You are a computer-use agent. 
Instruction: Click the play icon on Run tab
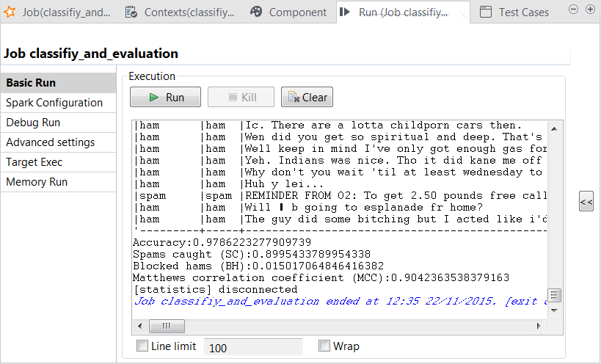tap(345, 12)
